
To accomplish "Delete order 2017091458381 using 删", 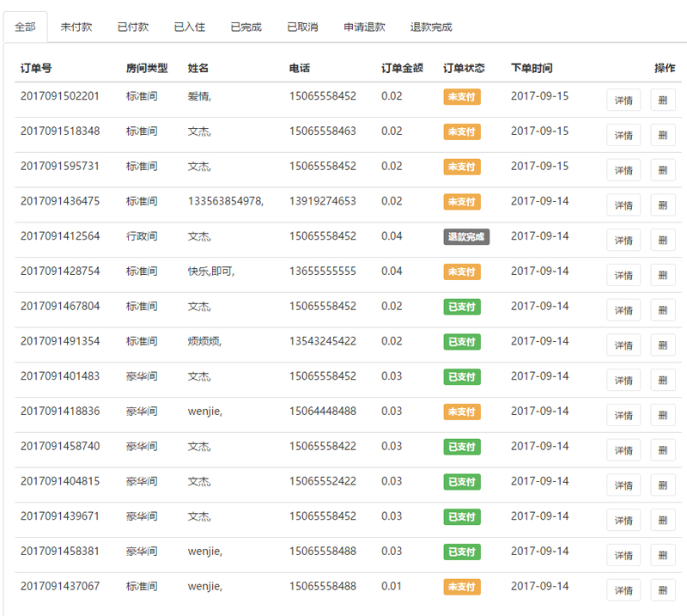I will tap(662, 556).
